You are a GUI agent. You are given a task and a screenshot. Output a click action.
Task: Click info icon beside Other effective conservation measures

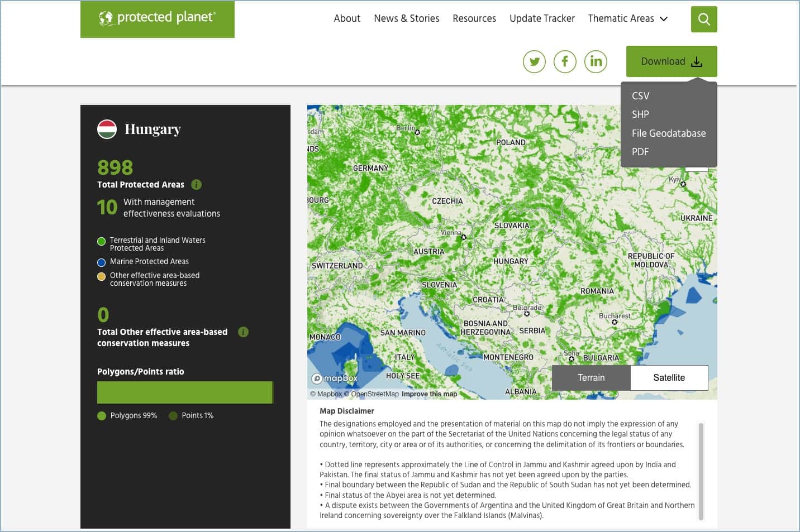tap(243, 332)
